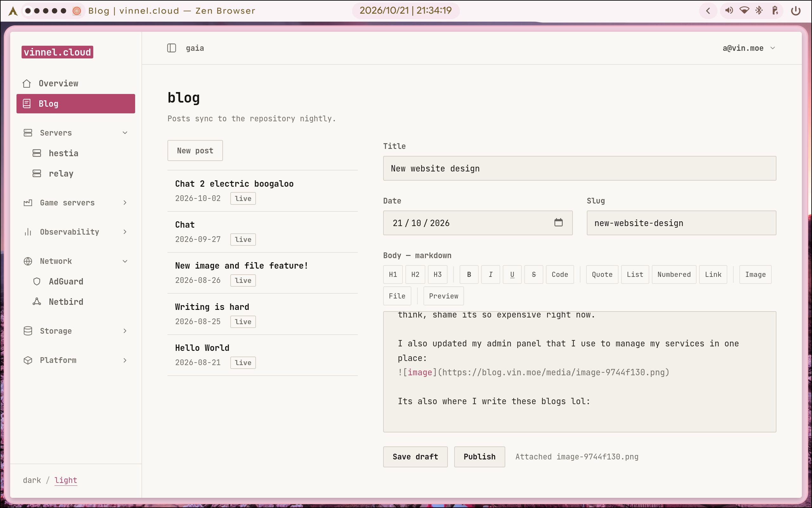Screen dimensions: 812x508
Task: Insert an H2 heading
Action: coord(415,275)
